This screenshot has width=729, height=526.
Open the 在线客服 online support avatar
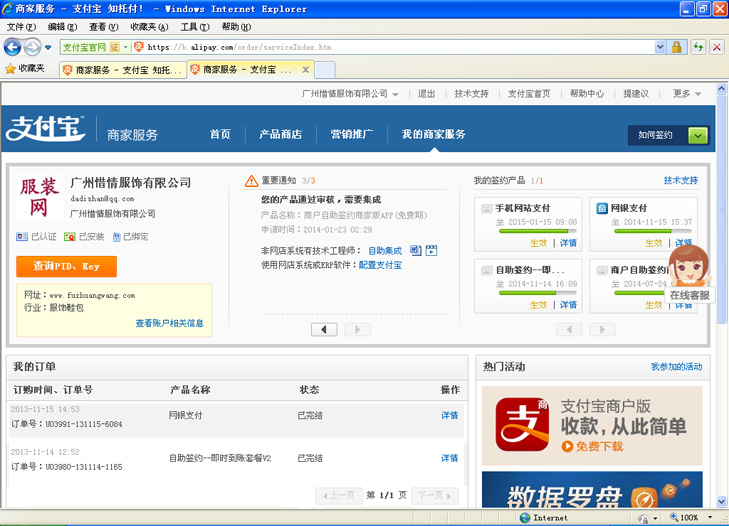[x=689, y=267]
